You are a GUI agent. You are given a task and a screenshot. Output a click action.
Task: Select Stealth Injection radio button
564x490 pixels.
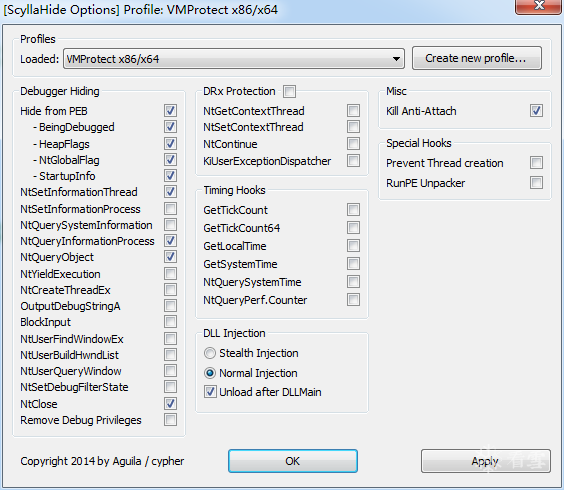pos(210,353)
